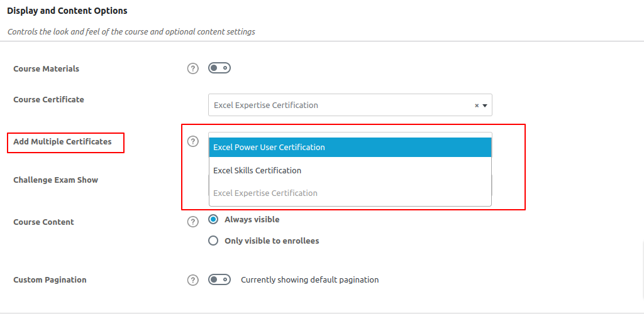Screen dimensions: 644x314
Task: Show help for Custom Pagination setting
Action: click(x=193, y=280)
